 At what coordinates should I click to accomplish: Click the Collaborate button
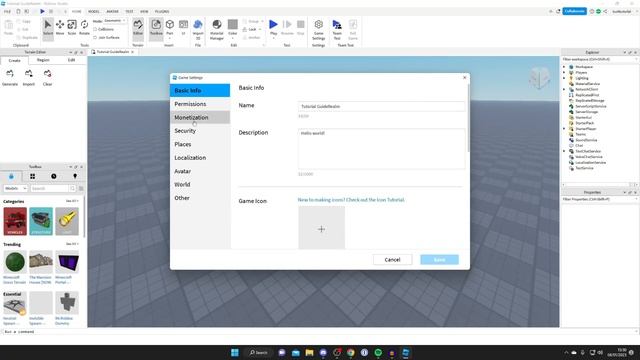click(x=574, y=11)
